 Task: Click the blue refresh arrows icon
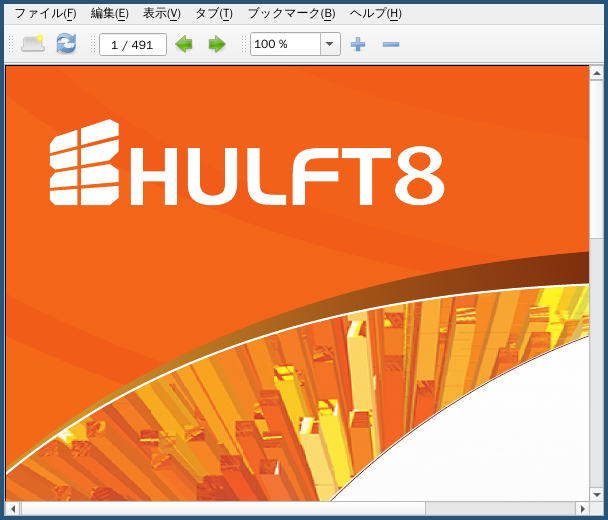point(66,43)
